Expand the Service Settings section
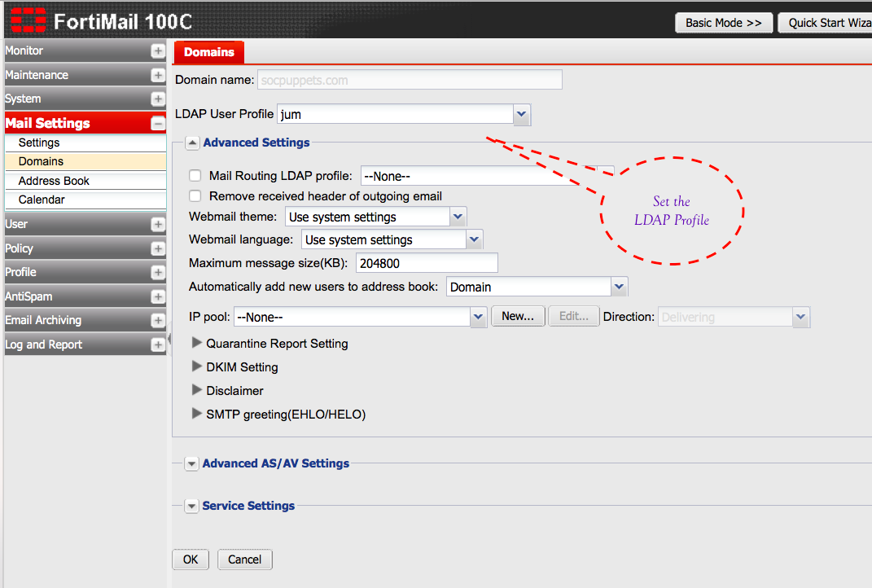 (191, 506)
